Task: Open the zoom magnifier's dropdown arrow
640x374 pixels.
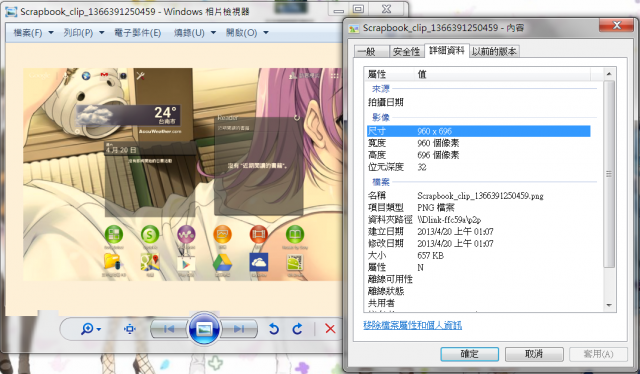Action: (99, 329)
